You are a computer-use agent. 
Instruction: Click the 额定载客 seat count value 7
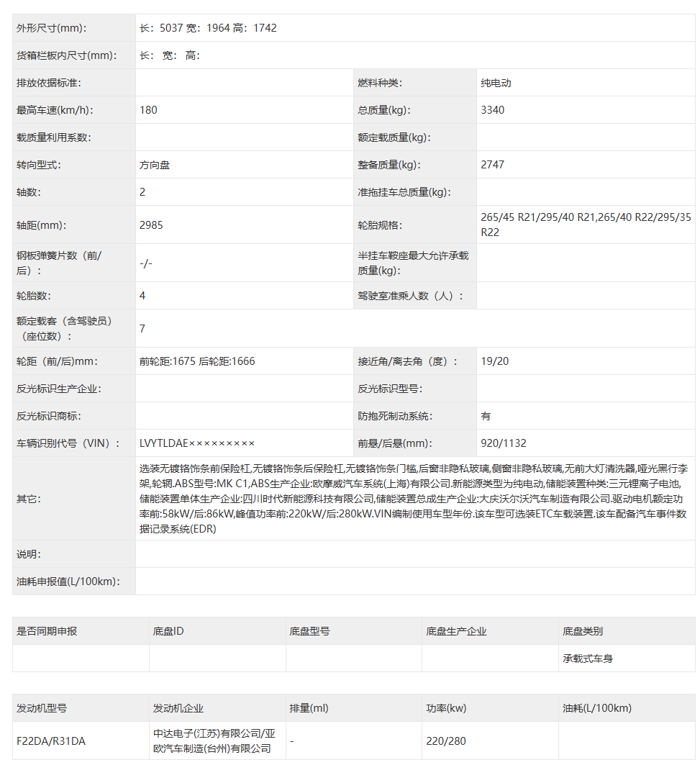(x=142, y=329)
